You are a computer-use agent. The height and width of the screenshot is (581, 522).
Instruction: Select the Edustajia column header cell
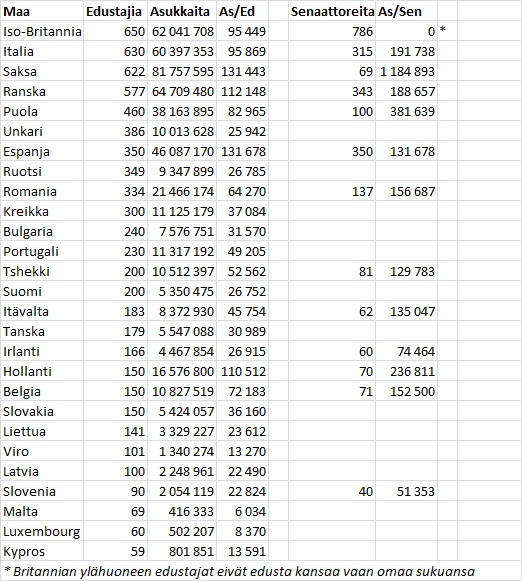(115, 11)
